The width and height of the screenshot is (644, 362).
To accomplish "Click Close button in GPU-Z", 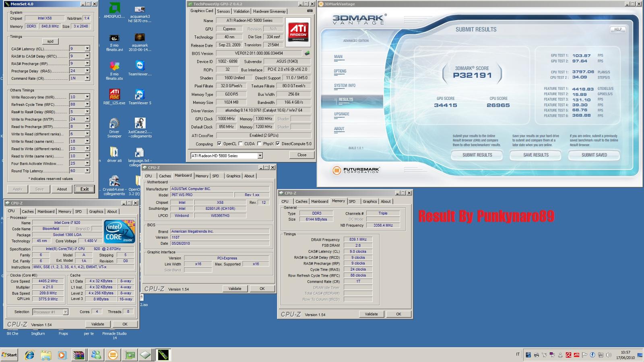I will 302,155.
